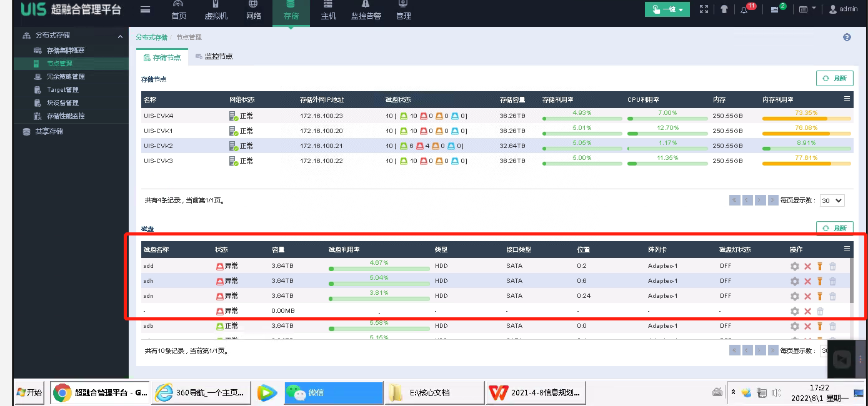Open the Windows 开始 start button
Screen dimensions: 868x406
[x=29, y=392]
